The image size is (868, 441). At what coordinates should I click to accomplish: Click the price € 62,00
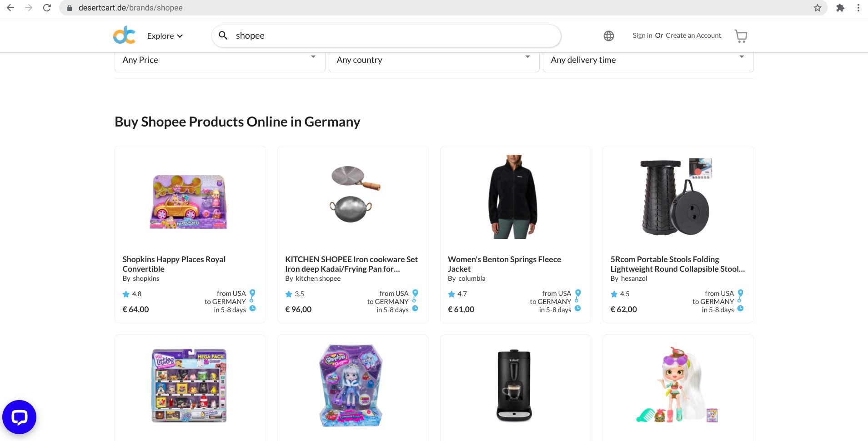coord(624,309)
